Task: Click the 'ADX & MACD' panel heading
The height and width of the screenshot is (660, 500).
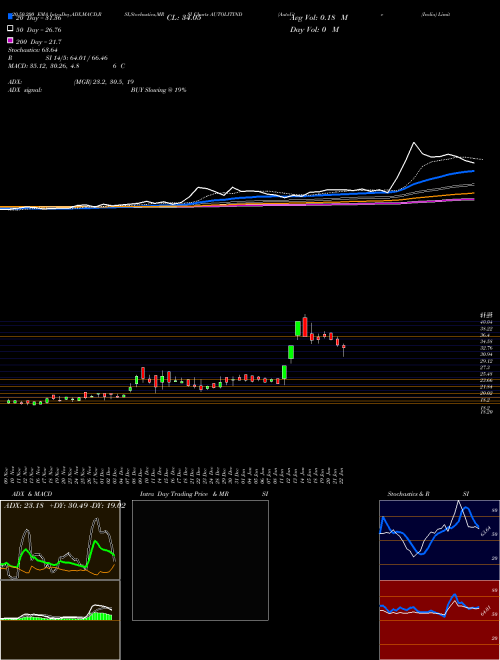Action: coord(32,494)
